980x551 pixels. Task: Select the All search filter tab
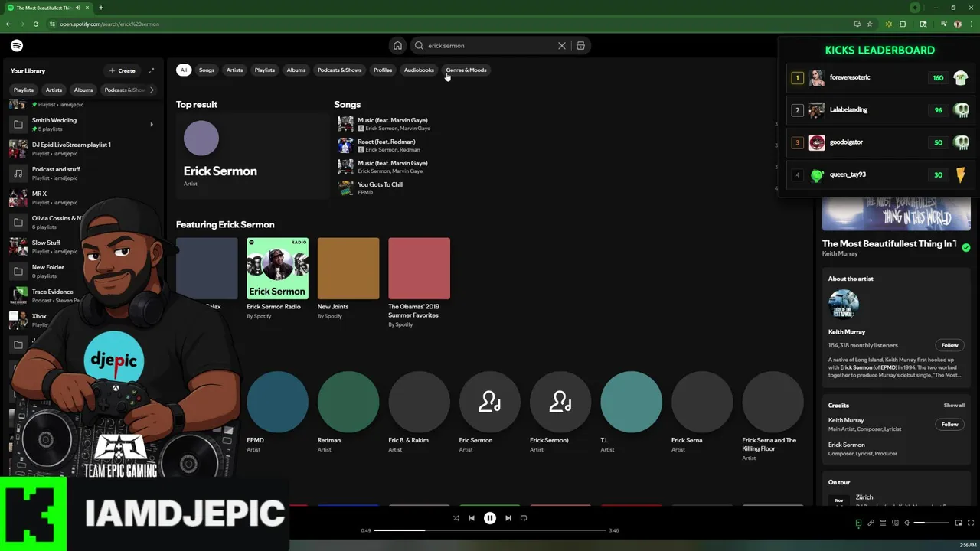point(183,70)
